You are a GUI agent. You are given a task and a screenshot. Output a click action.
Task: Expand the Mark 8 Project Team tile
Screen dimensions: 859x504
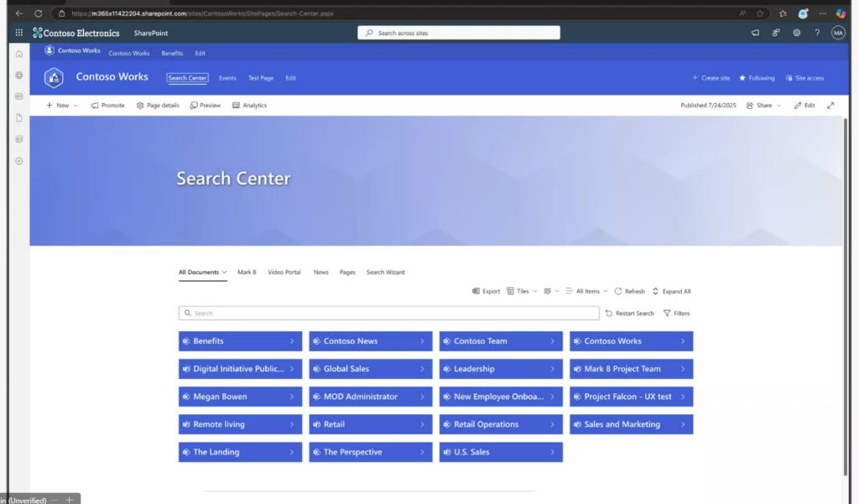[x=683, y=369]
